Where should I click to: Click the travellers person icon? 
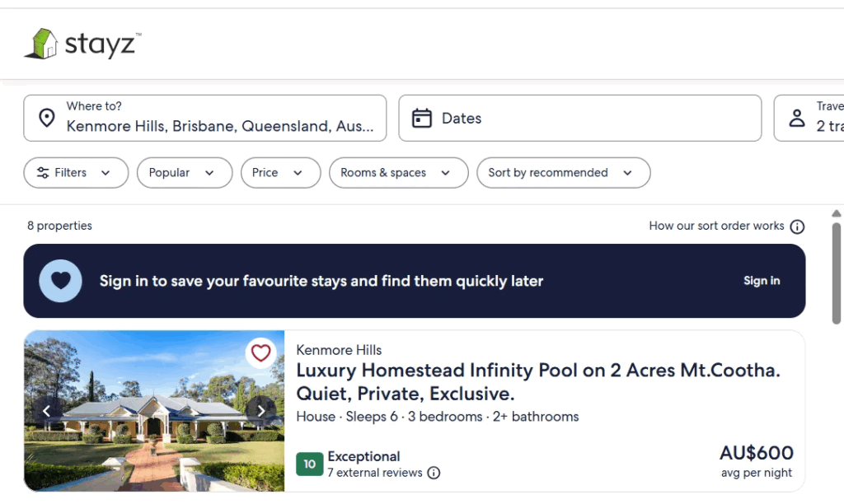[x=797, y=119]
